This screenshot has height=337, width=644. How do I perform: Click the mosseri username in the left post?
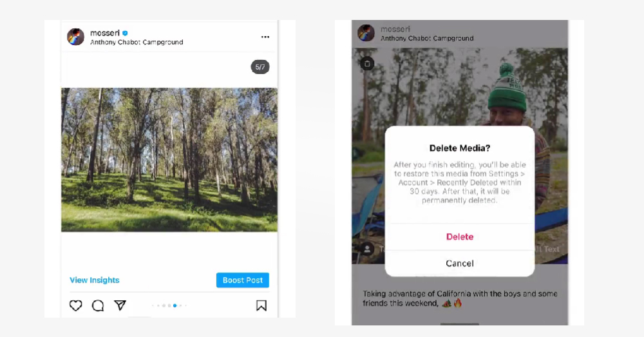click(x=105, y=33)
